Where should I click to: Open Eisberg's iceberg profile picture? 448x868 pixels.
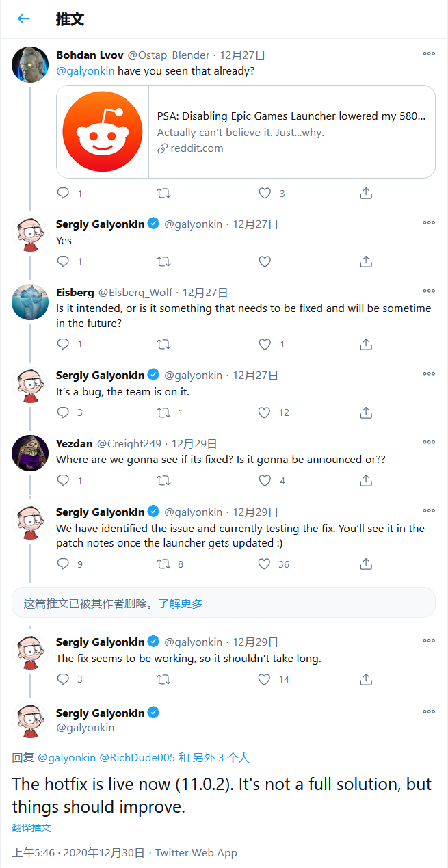point(30,302)
